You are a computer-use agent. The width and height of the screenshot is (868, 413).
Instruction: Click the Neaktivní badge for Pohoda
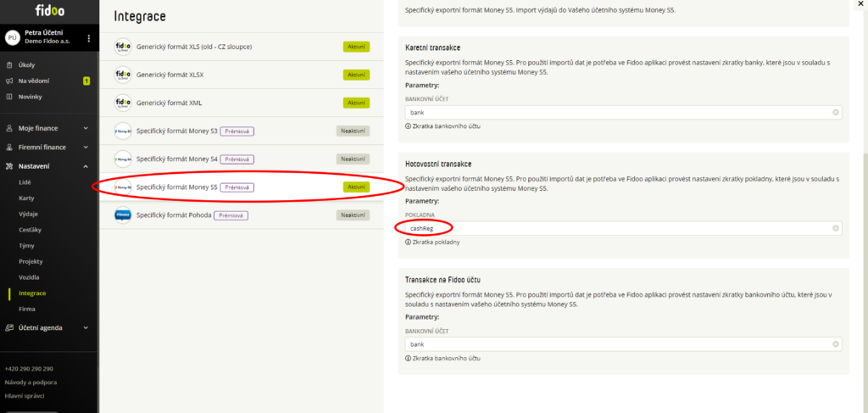coord(353,215)
